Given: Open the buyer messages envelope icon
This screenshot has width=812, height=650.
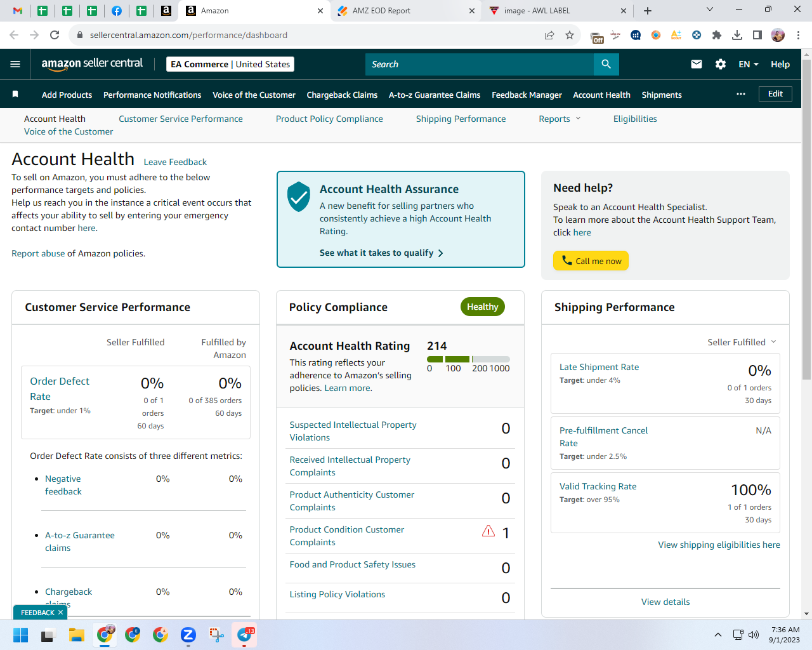Looking at the screenshot, I should point(697,64).
